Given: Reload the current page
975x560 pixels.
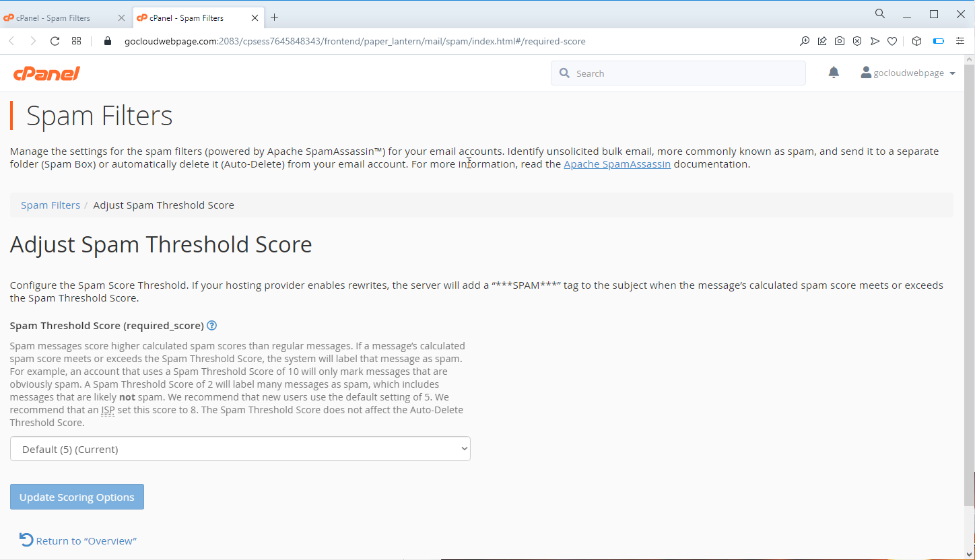Looking at the screenshot, I should (55, 41).
